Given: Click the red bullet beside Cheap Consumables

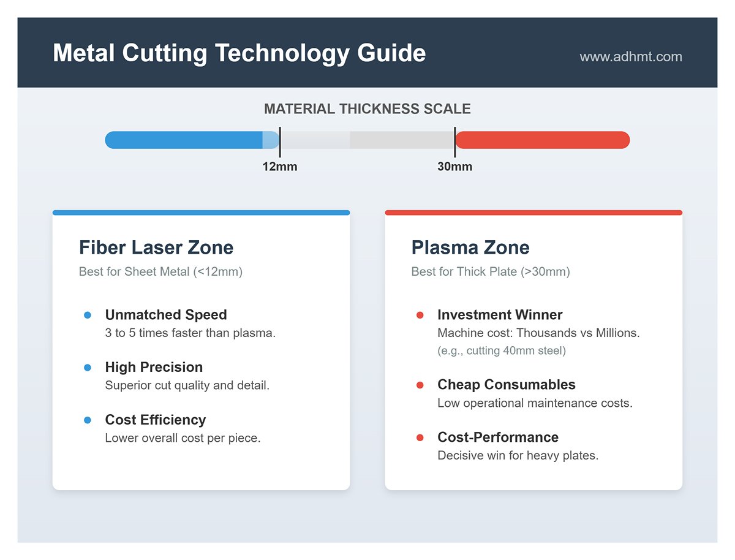Looking at the screenshot, I should pyautogui.click(x=420, y=385).
